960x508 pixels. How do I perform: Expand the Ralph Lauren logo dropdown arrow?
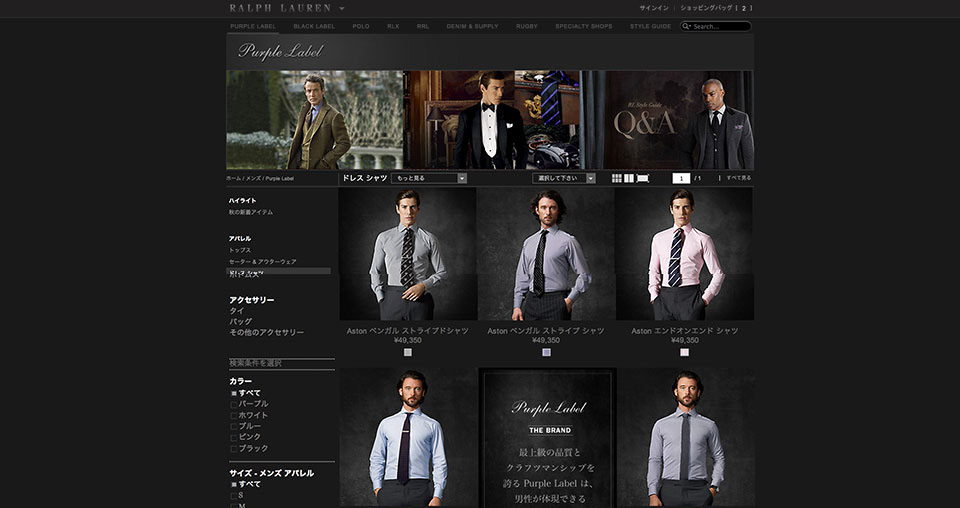point(342,9)
